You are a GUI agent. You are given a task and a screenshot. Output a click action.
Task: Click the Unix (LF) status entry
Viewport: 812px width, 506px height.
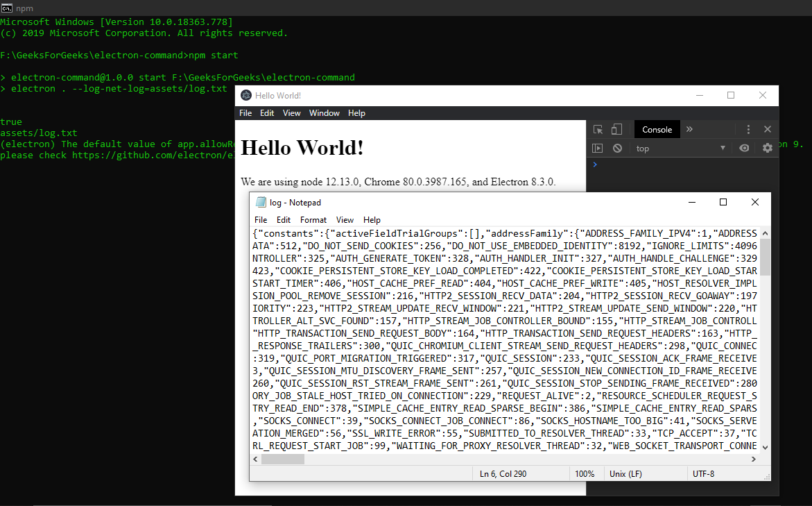pos(625,474)
